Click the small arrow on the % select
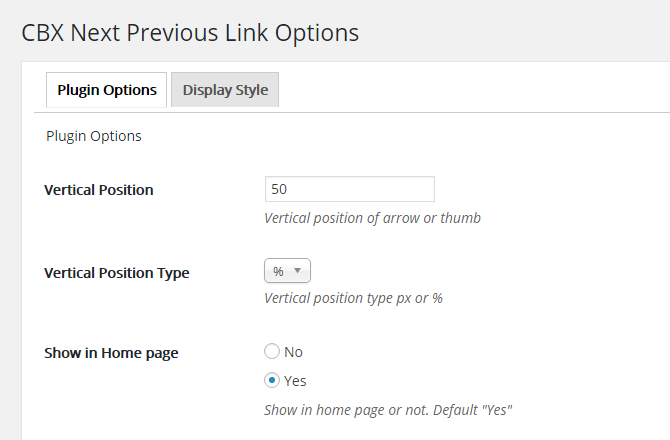This screenshot has height=440, width=670. point(298,271)
